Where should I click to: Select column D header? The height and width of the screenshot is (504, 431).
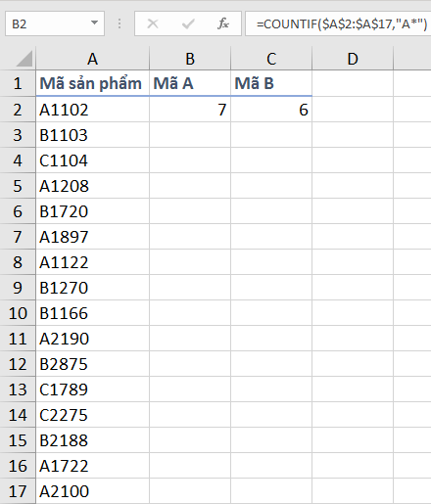353,59
